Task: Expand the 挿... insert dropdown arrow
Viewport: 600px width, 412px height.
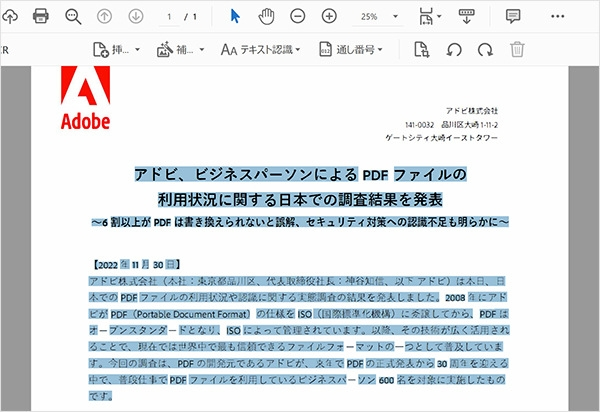Action: [x=137, y=50]
